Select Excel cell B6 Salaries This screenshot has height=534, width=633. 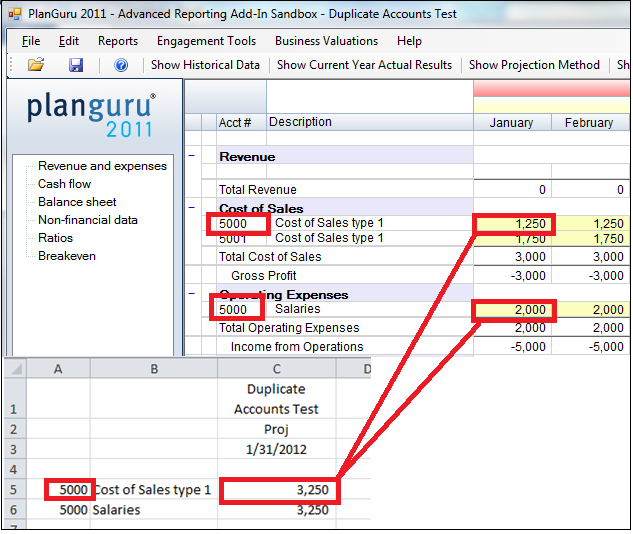(154, 510)
